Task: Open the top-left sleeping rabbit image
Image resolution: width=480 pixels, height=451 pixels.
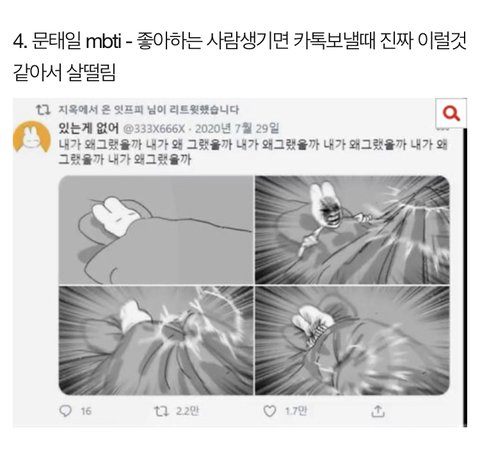Action: (x=156, y=230)
